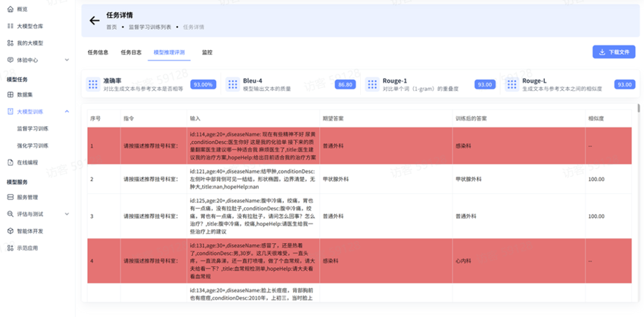Open 强化学习训练 in the sidebar
Viewport: 644px width, 317px height.
point(33,145)
